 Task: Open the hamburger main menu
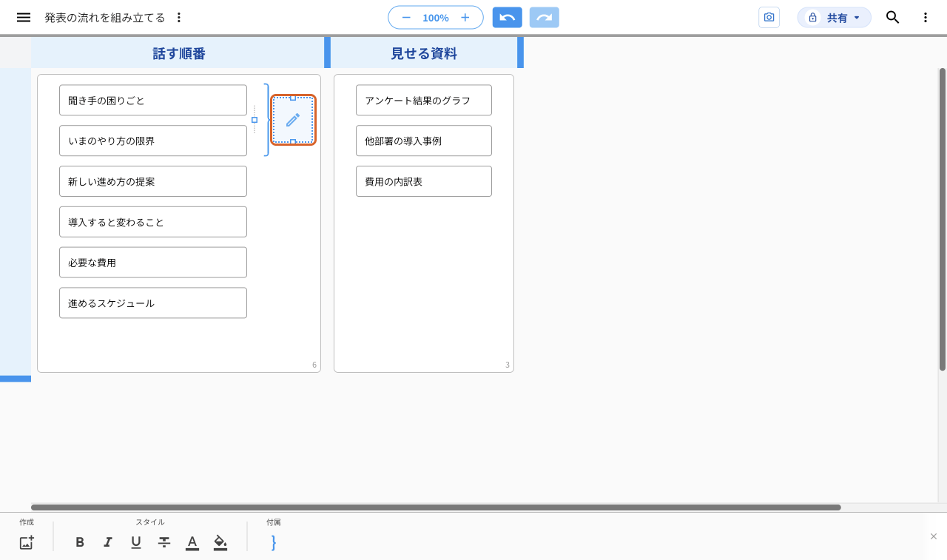(24, 18)
